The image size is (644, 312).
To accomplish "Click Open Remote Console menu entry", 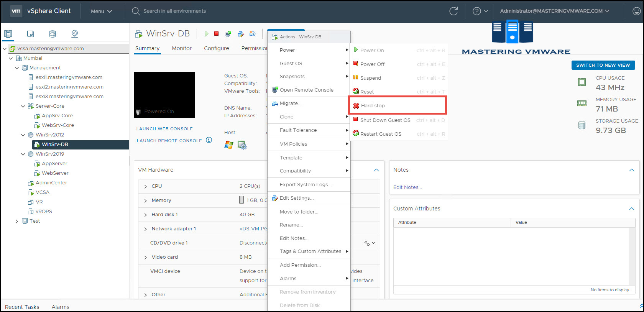I will (x=309, y=90).
